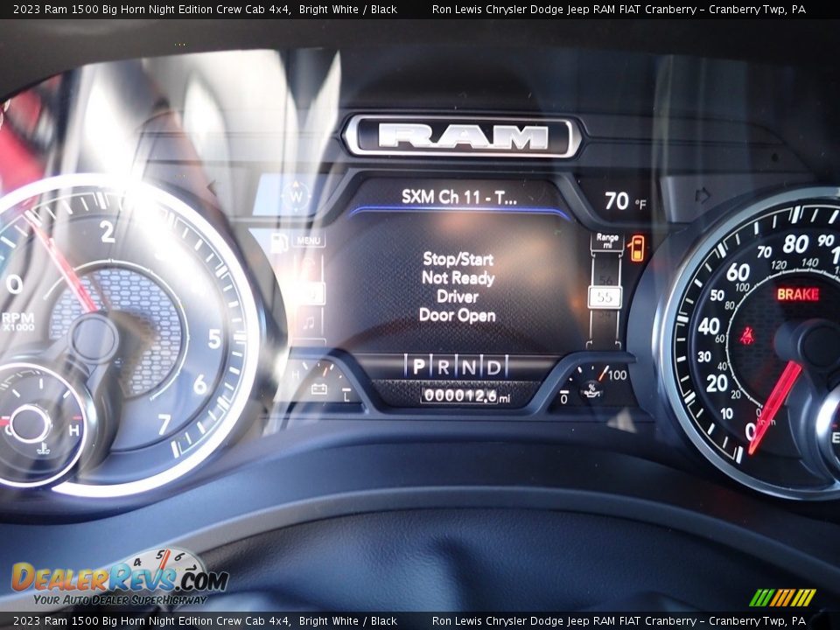Viewport: 840px width, 630px height.
Task: Select the N gear indicator
Action: click(x=468, y=367)
